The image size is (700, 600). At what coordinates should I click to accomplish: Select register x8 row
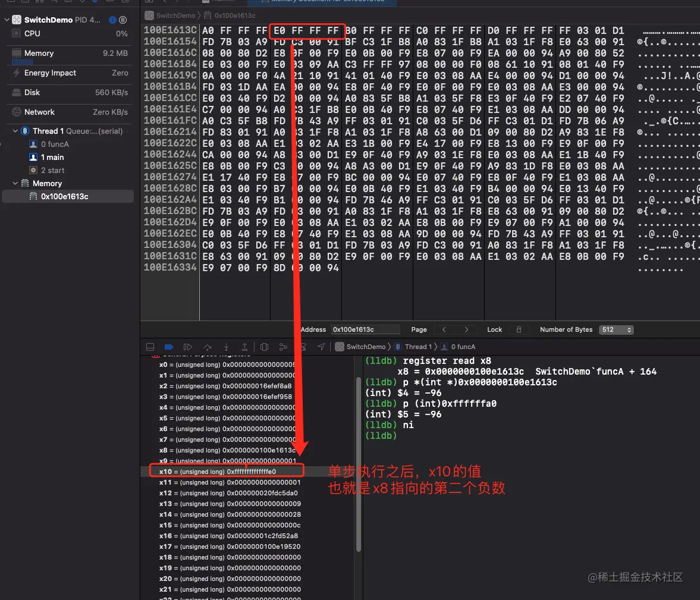pos(247,451)
